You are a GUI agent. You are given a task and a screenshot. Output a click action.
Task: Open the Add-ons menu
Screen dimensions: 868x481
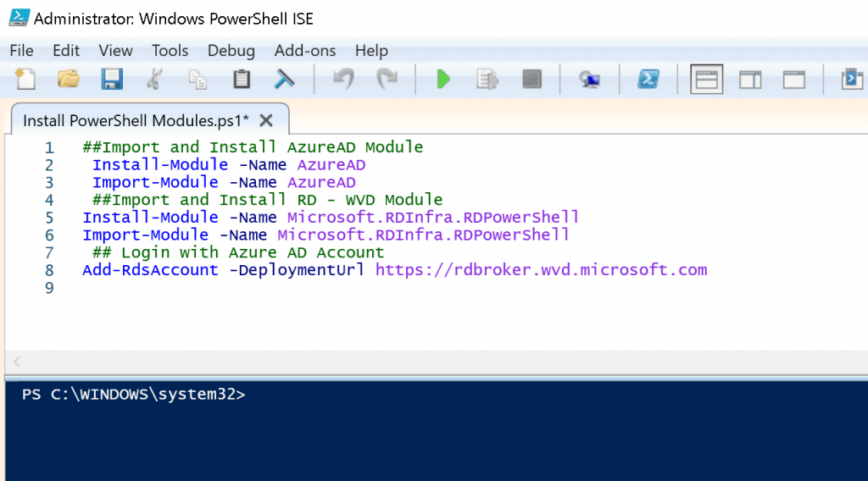pyautogui.click(x=305, y=51)
